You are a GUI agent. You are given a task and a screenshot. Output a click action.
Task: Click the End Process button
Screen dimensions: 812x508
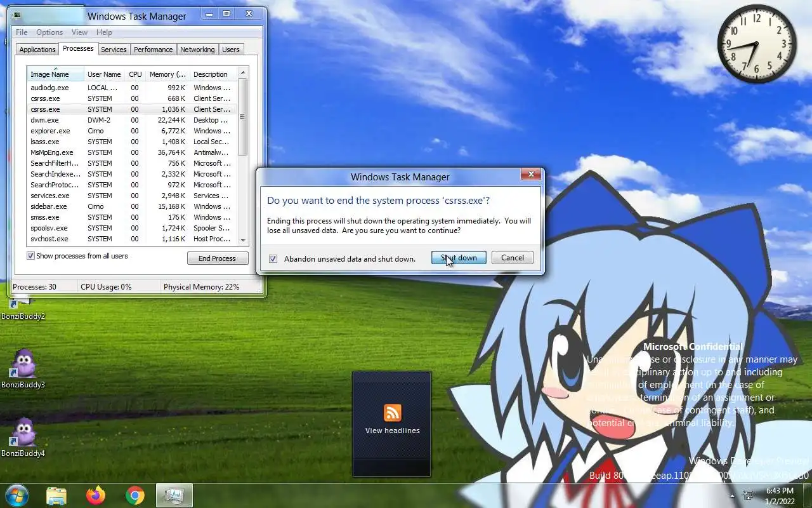click(217, 258)
